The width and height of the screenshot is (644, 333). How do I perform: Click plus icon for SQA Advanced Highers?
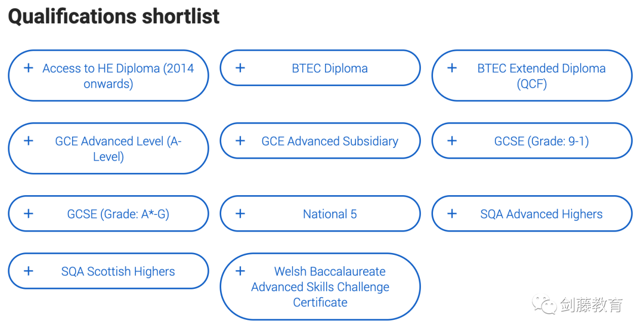point(452,214)
